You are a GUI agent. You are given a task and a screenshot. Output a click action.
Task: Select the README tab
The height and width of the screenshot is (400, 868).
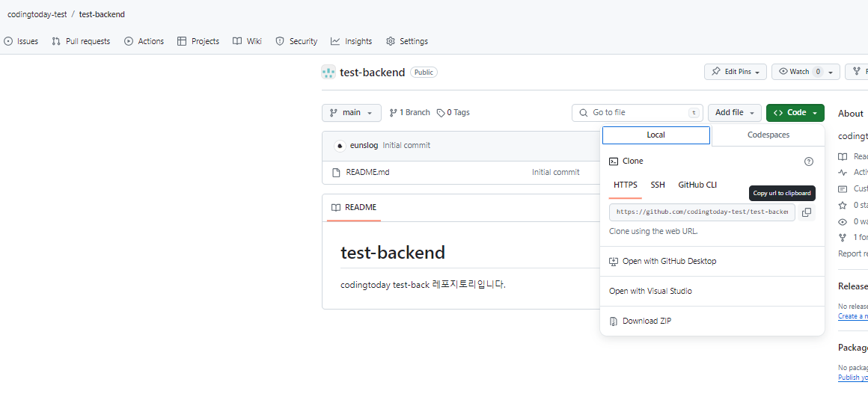point(354,207)
